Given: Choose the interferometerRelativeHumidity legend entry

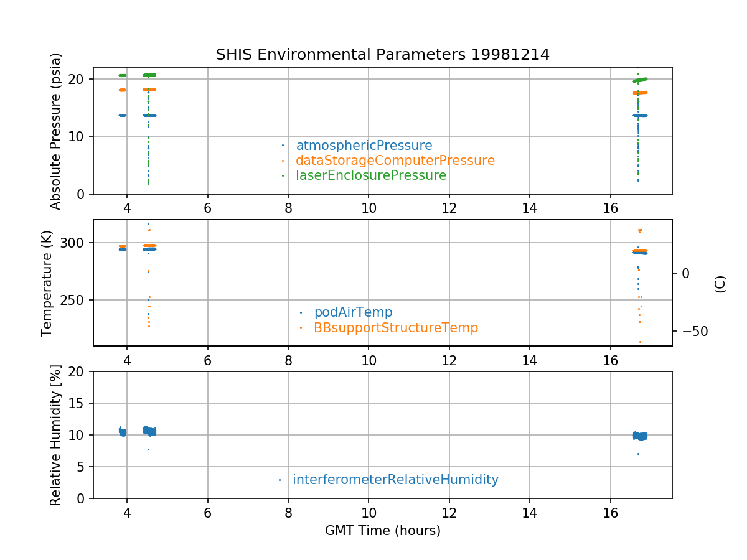Looking at the screenshot, I should point(395,480).
